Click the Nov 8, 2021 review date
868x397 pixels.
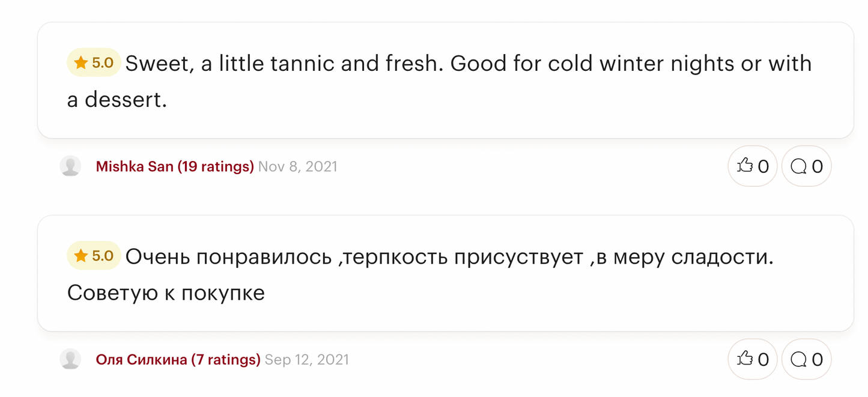[x=298, y=166]
